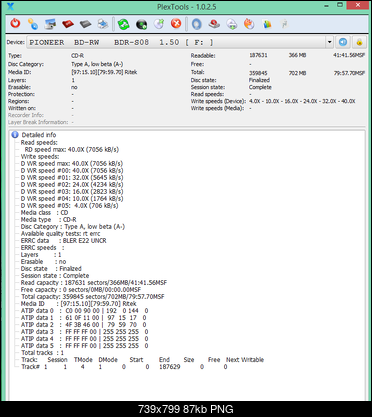The height and width of the screenshot is (417, 372).
Task: Maximize the PlexTools window
Action: (340, 5)
